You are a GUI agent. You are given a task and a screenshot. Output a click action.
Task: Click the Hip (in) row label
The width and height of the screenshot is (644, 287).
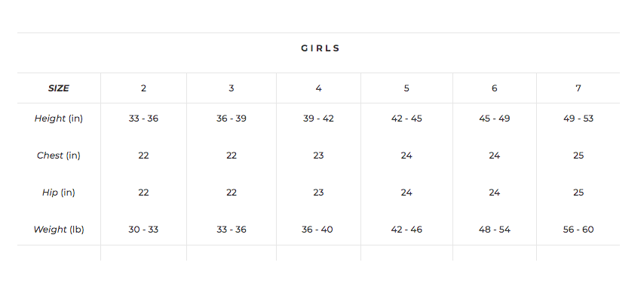59,193
